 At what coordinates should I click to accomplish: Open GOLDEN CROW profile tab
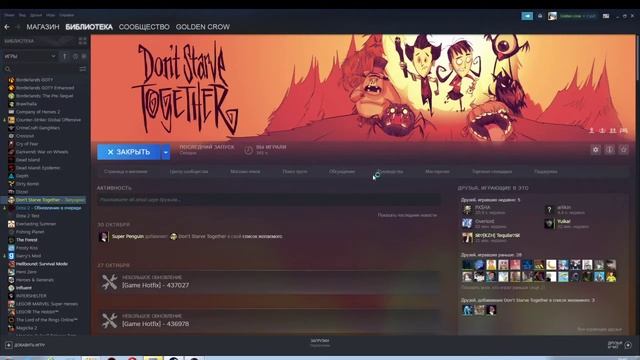[203, 27]
